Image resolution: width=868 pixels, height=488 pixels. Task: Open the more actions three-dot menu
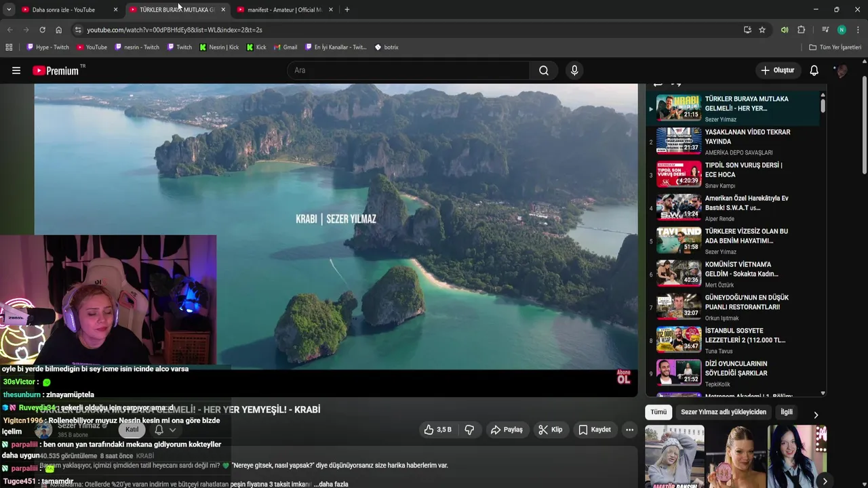coord(629,430)
